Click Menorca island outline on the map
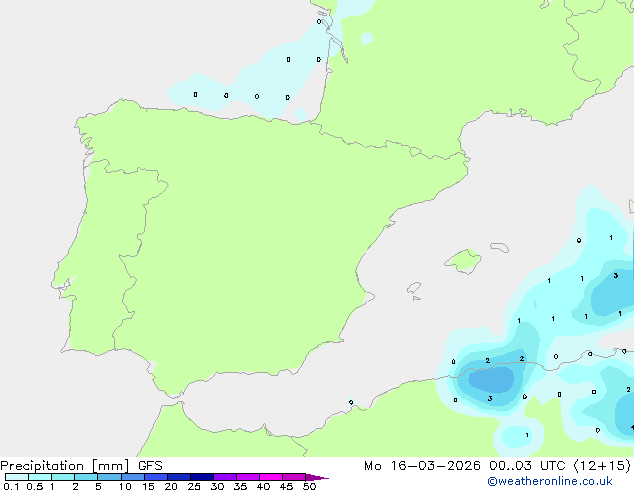The height and width of the screenshot is (490, 634). (x=499, y=247)
